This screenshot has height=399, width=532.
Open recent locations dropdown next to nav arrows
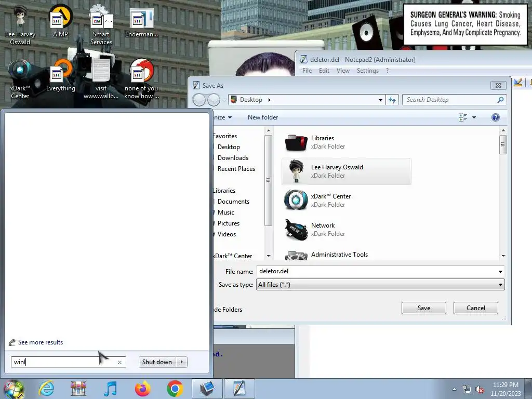click(224, 100)
